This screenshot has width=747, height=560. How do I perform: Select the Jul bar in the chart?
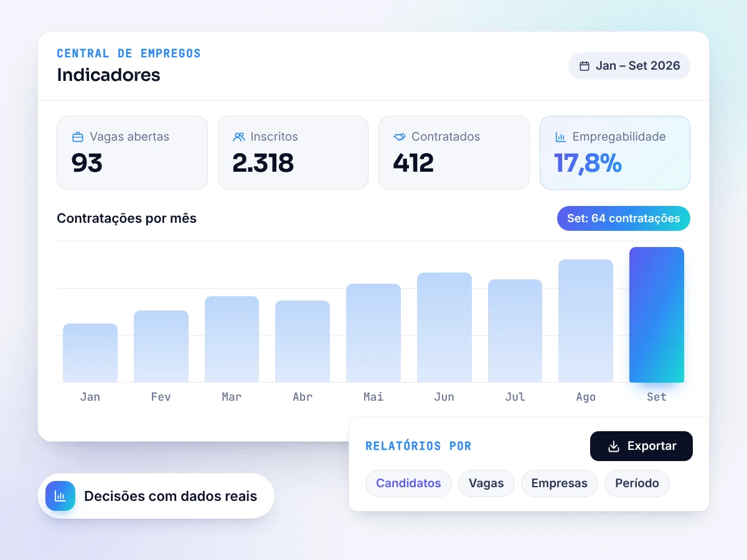coord(515,331)
